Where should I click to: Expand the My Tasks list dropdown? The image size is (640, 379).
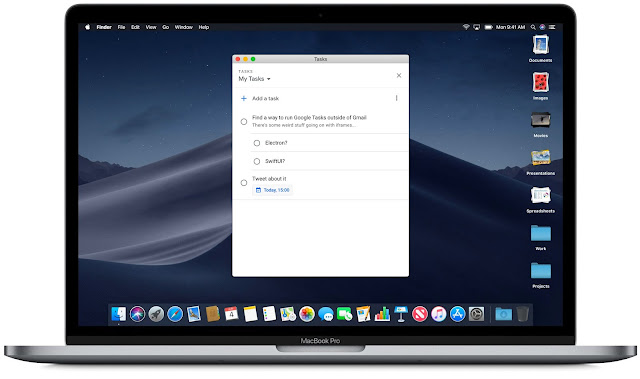coord(255,79)
